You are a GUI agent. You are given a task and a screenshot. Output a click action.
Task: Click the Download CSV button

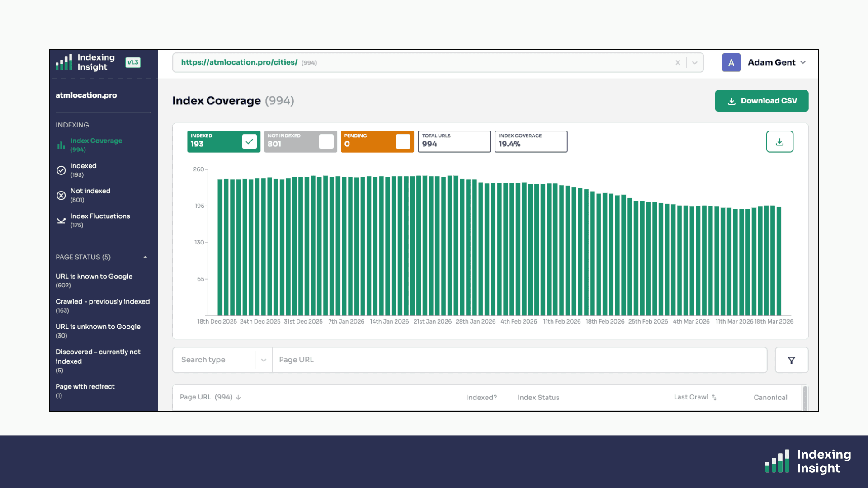tap(761, 101)
